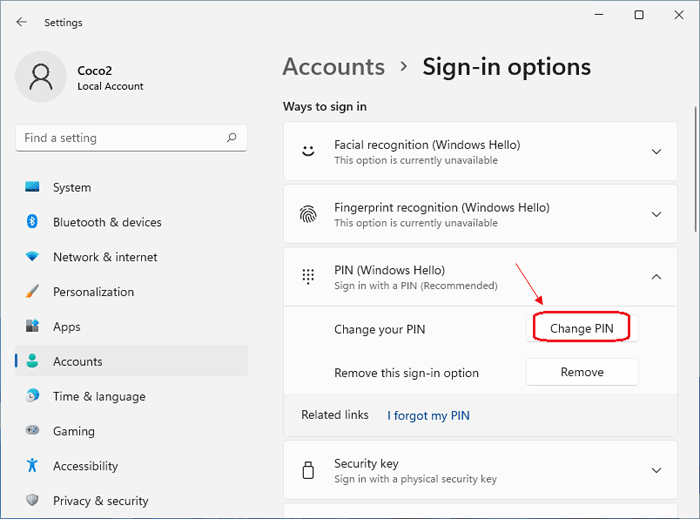Click the fingerprint icon

[308, 214]
